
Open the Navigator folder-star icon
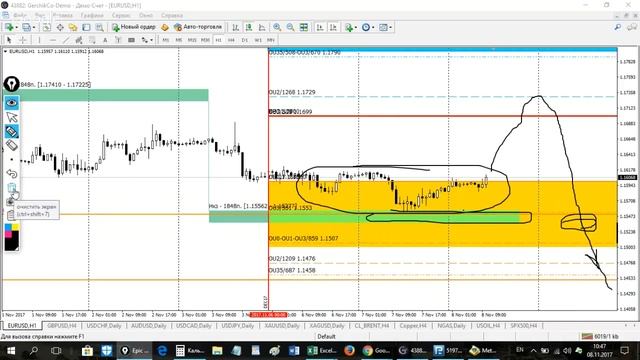[73, 27]
